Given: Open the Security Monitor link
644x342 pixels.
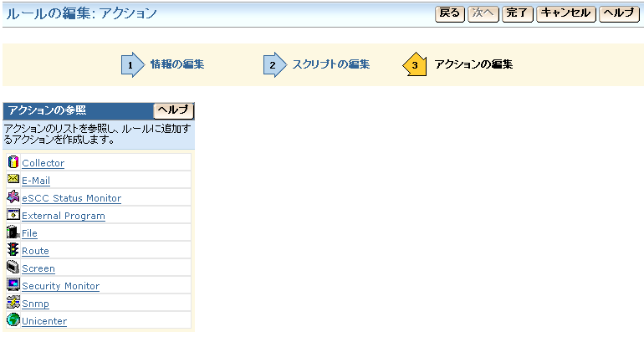Looking at the screenshot, I should (x=61, y=287).
